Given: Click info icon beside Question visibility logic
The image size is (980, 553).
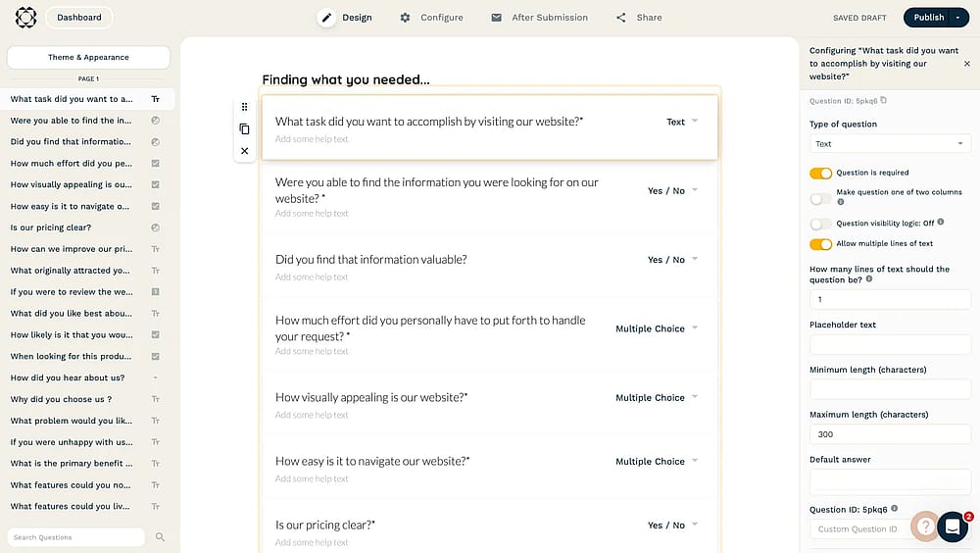Looking at the screenshot, I should pyautogui.click(x=941, y=222).
